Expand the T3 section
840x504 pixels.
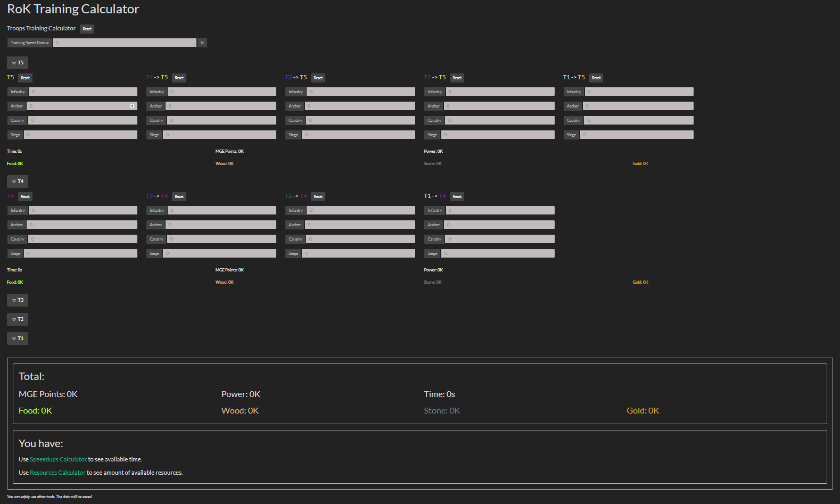tap(18, 300)
